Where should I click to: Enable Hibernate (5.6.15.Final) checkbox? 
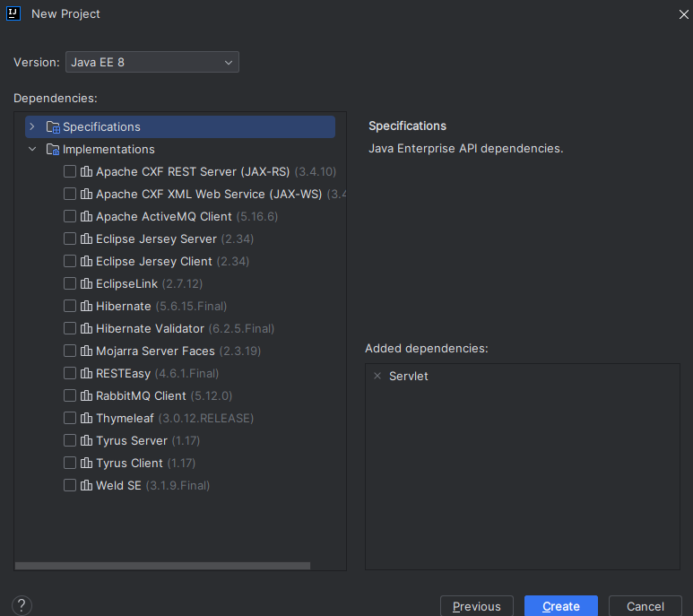70,307
